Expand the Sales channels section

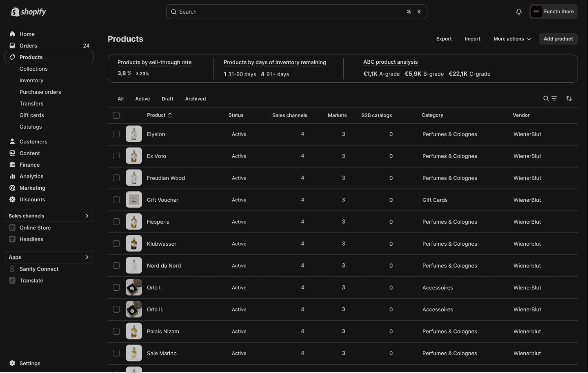(87, 216)
